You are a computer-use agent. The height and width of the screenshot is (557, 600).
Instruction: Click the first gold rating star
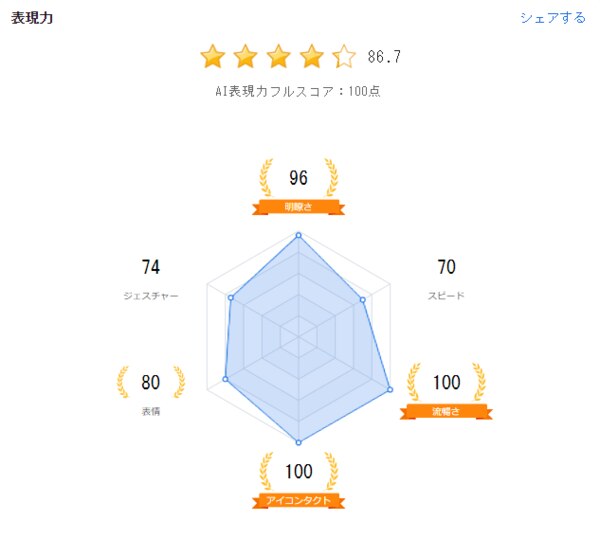pos(213,56)
